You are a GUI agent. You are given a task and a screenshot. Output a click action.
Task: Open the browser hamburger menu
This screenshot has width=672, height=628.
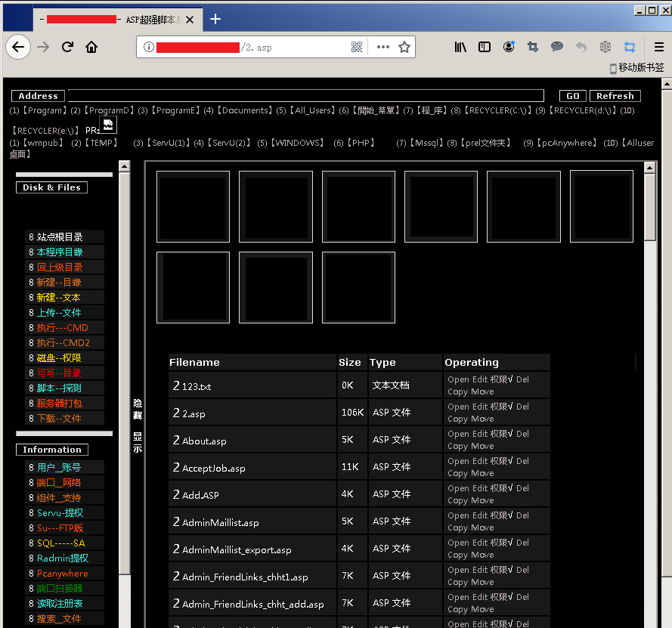pos(659,47)
